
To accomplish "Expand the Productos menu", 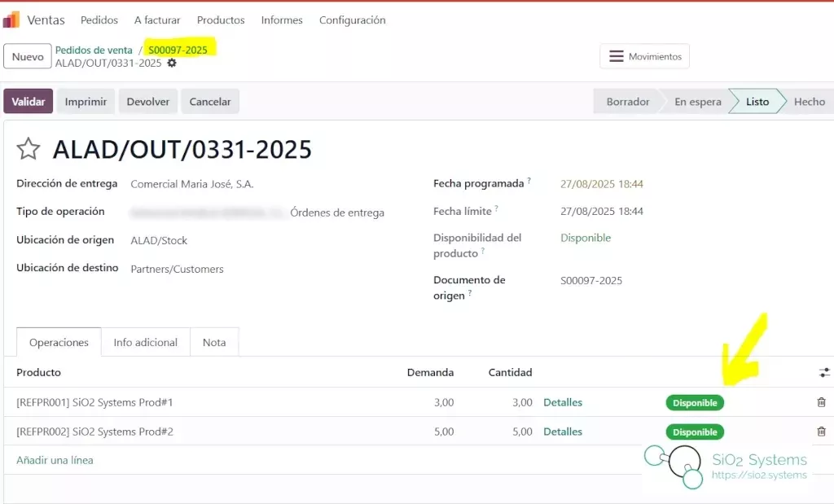I will tap(221, 20).
